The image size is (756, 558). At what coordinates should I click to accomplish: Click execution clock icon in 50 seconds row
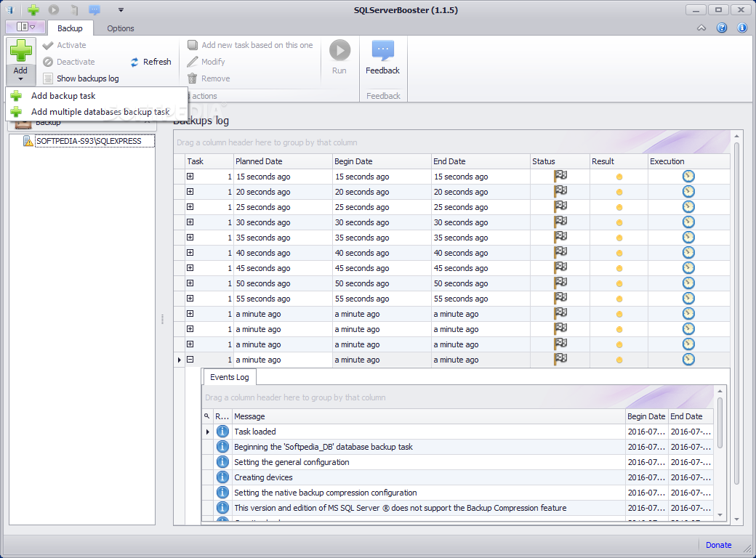tap(688, 283)
